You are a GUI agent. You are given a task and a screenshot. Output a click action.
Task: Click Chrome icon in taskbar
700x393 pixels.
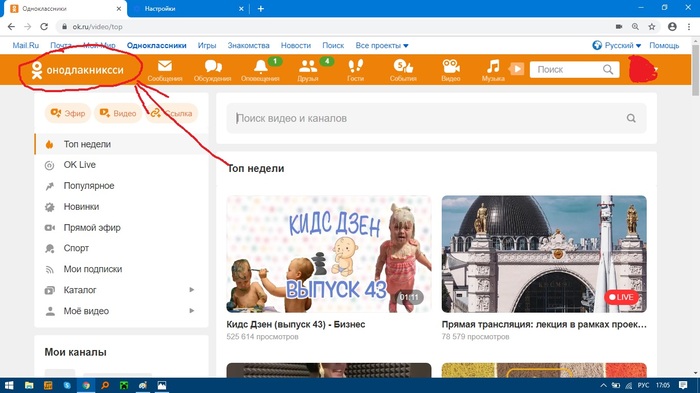click(86, 385)
